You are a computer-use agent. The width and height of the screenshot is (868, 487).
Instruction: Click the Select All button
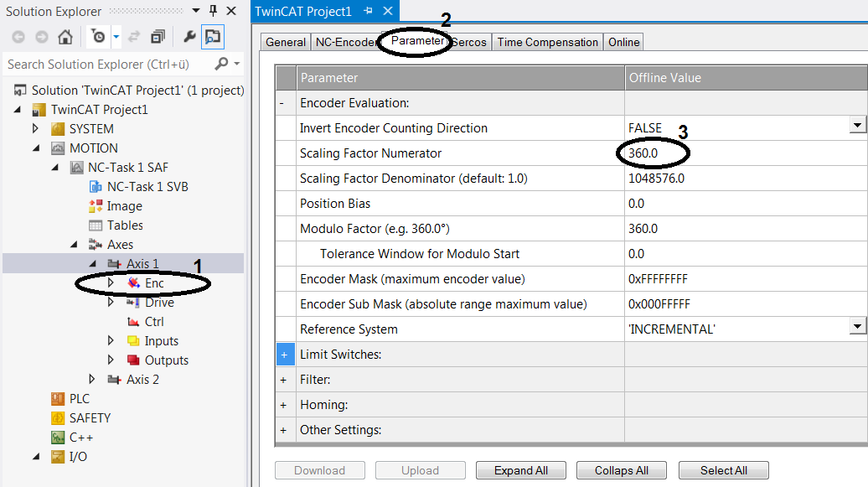(724, 470)
